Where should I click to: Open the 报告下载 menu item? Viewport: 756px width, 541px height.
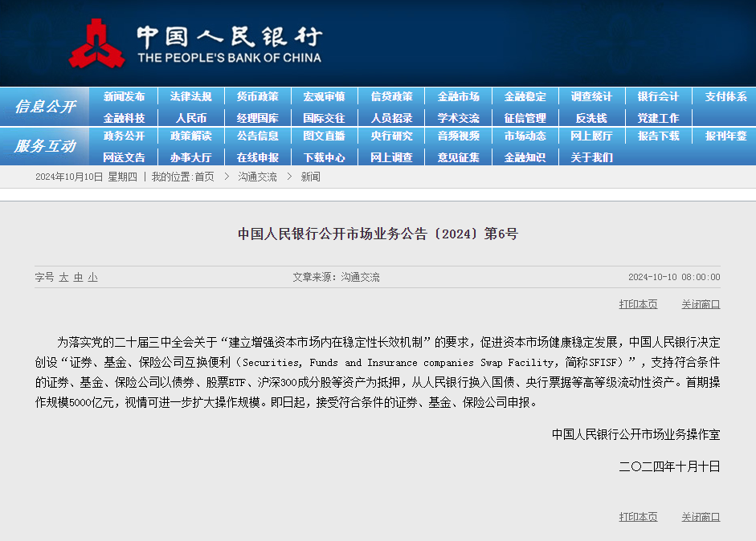tap(658, 136)
